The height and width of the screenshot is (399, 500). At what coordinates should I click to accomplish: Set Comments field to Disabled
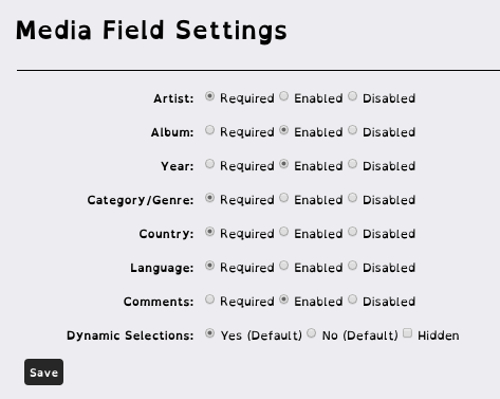tap(353, 299)
